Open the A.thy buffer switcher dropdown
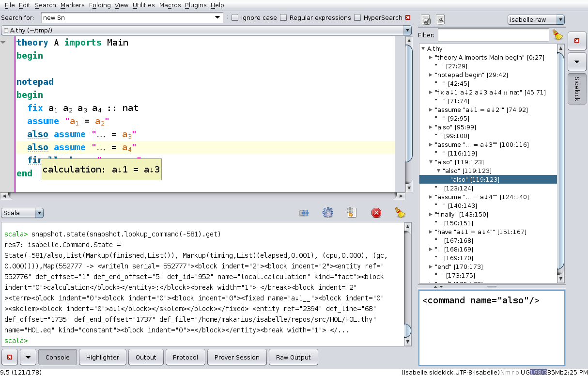 [x=407, y=30]
